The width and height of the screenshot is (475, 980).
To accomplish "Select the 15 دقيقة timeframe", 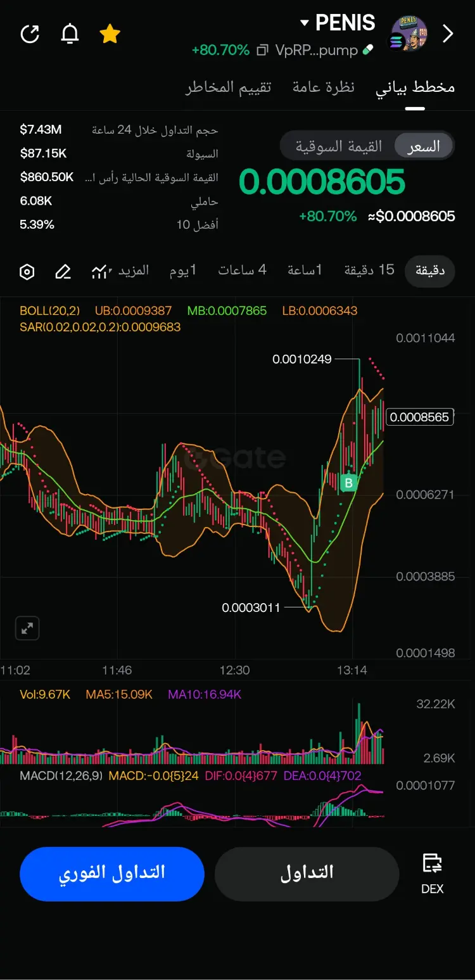I will pyautogui.click(x=369, y=270).
